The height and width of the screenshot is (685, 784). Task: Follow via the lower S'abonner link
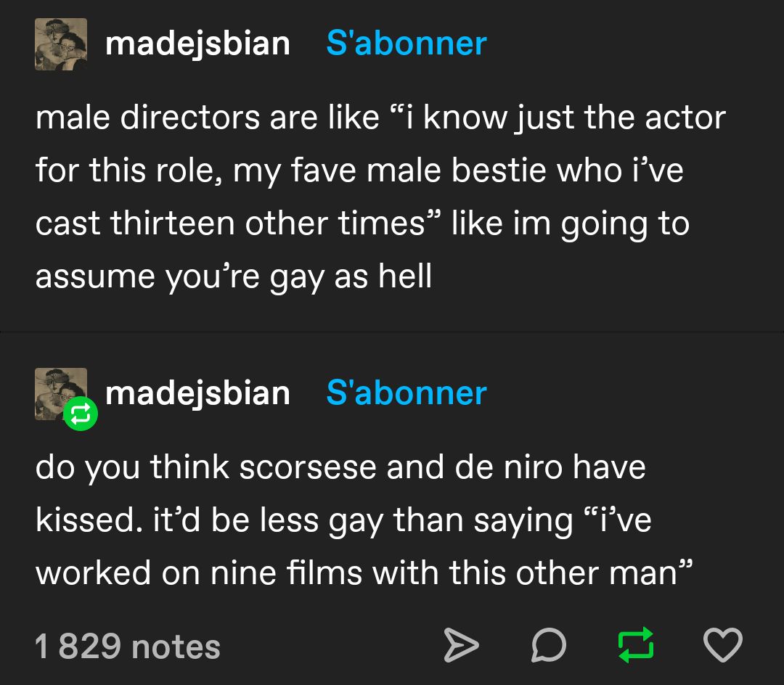click(407, 393)
